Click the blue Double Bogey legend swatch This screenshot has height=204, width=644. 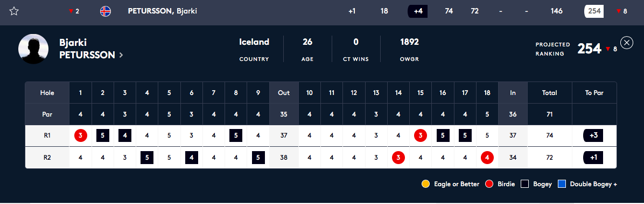pyautogui.click(x=562, y=184)
